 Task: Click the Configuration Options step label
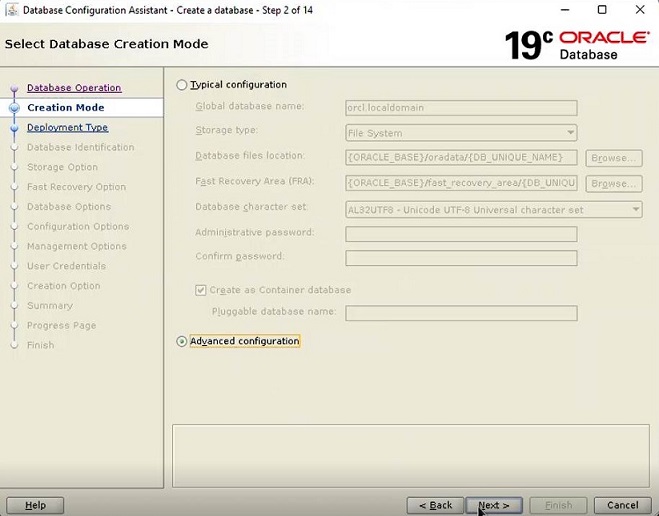click(78, 226)
